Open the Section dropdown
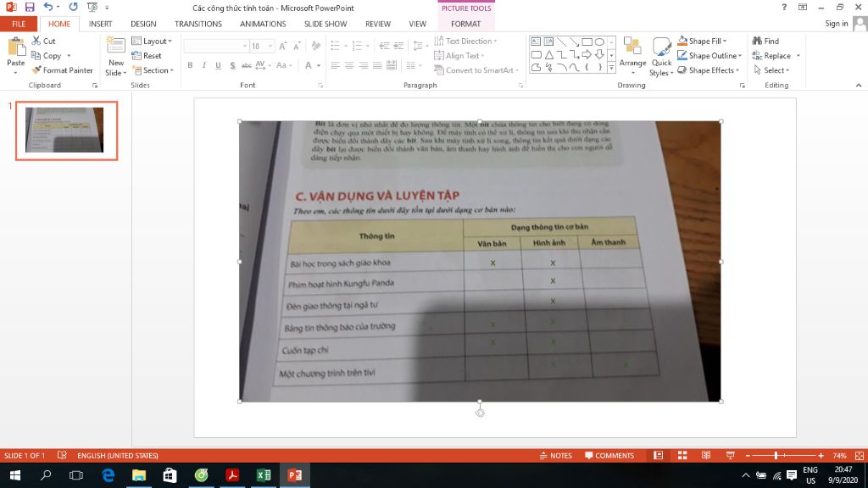Image resolution: width=868 pixels, height=488 pixels. coord(153,70)
